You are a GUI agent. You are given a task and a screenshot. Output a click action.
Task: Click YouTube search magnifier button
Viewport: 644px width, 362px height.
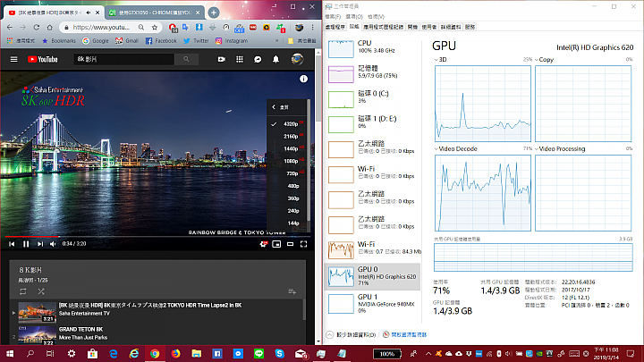tap(186, 60)
